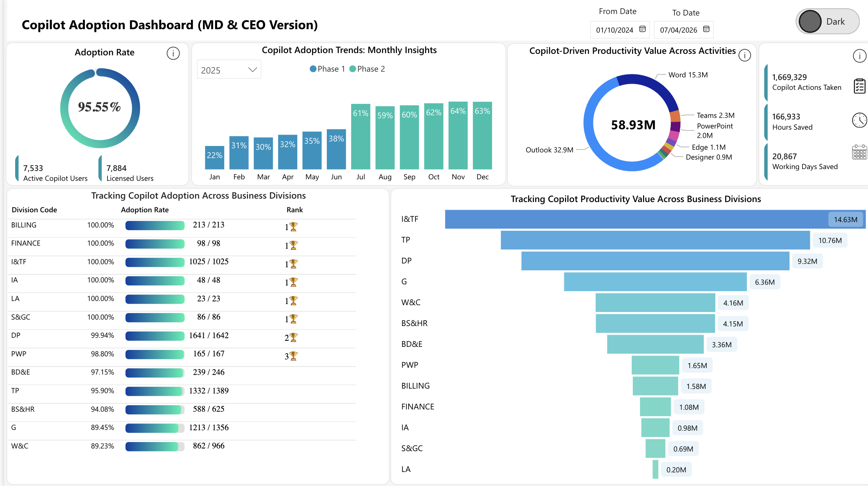Click the checklist icon beside Copilot Actions Taken

point(859,86)
